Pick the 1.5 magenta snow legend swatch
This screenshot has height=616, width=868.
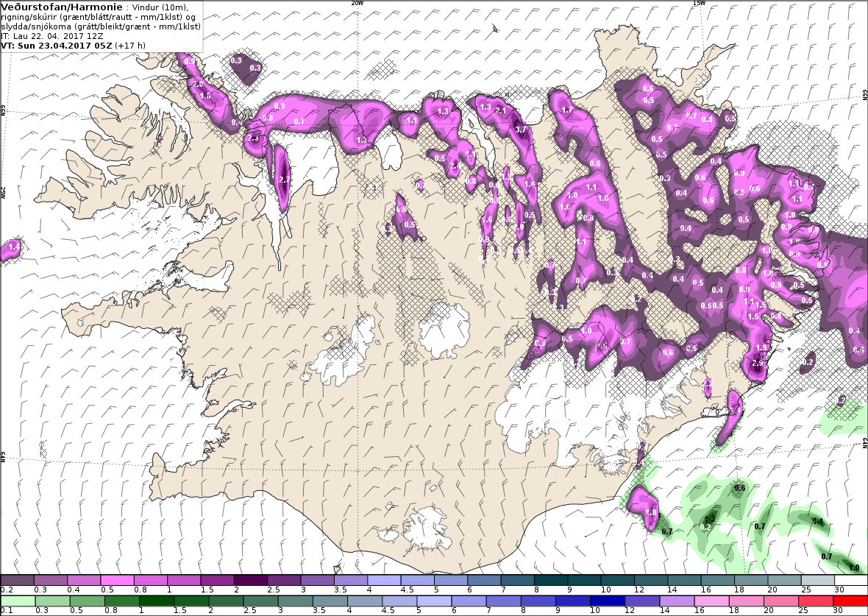[x=217, y=580]
